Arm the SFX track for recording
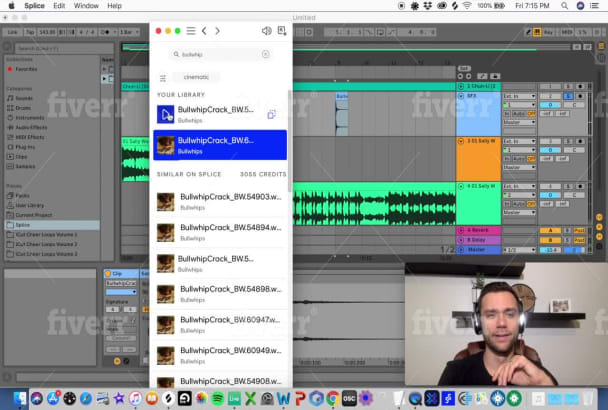Image resolution: width=608 pixels, height=410 pixels. tap(580, 96)
